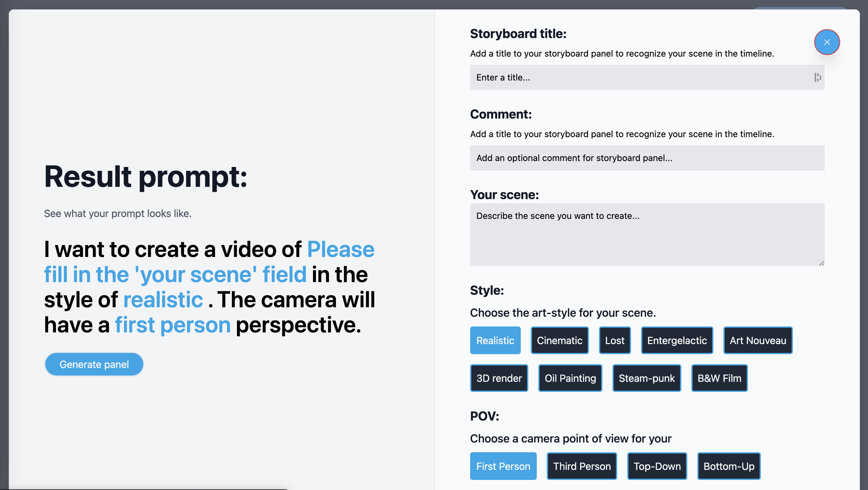Choose the Lost art style
The height and width of the screenshot is (490, 868).
[615, 340]
